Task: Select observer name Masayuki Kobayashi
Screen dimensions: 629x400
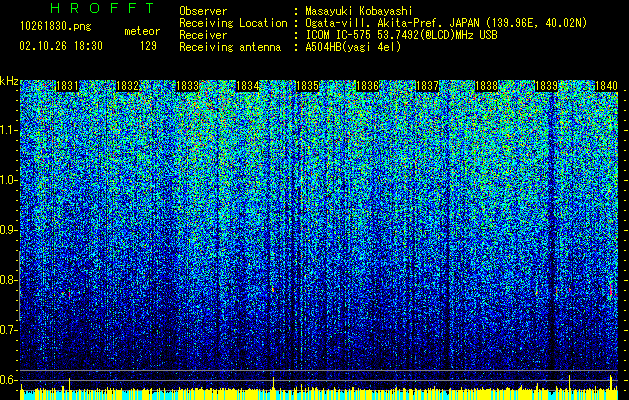Action: pos(359,11)
